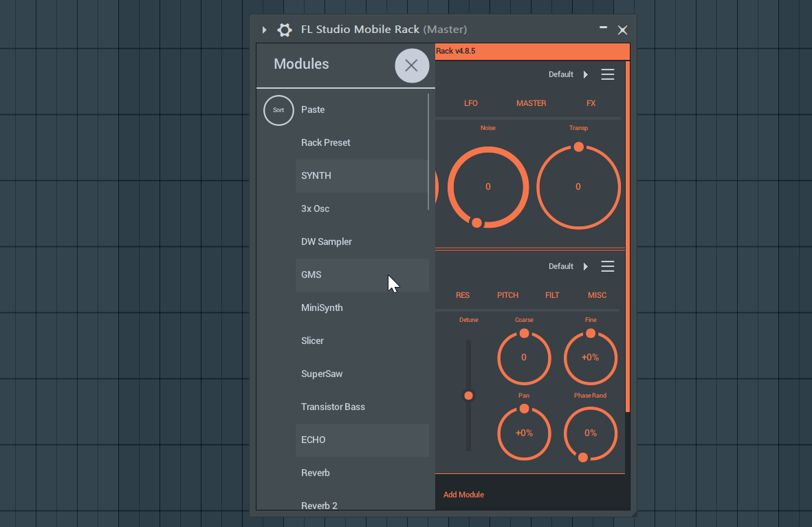
Task: Click the Noise knob
Action: click(488, 187)
